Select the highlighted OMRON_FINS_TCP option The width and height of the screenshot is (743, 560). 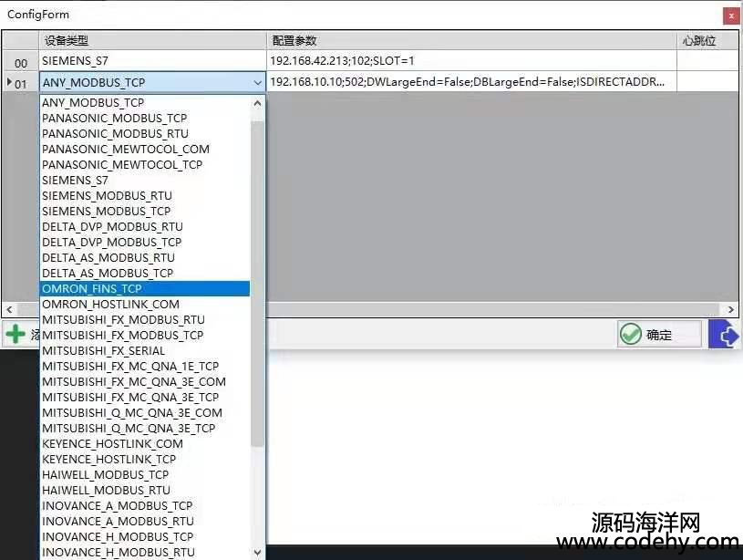[145, 289]
